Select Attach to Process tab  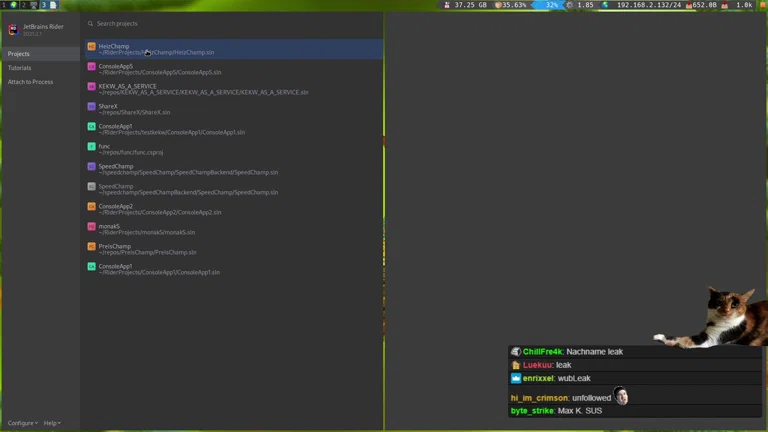(x=41, y=82)
